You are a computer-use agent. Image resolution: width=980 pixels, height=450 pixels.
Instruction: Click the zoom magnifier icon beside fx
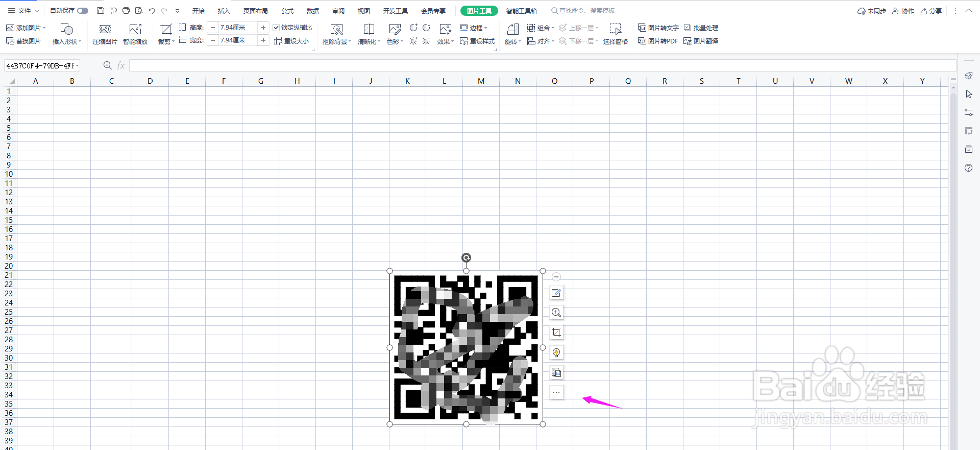[x=107, y=65]
